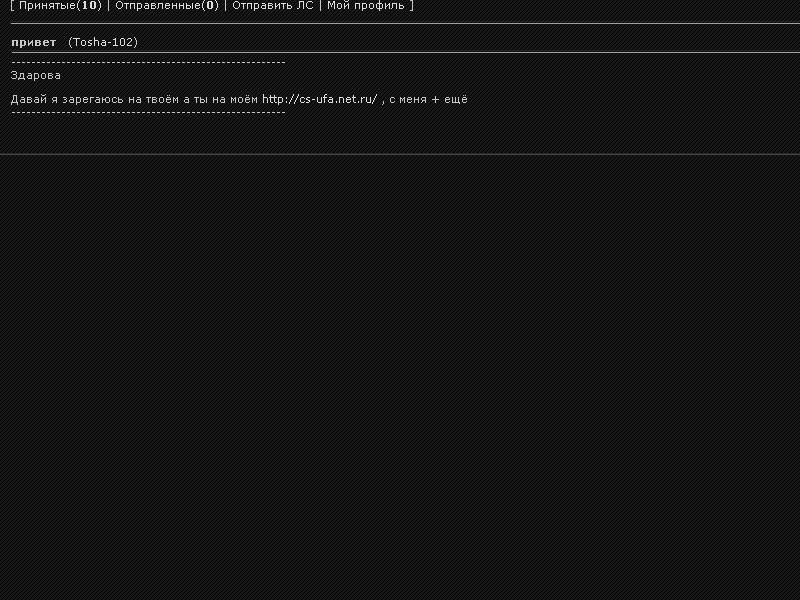This screenshot has width=800, height=600.
Task: Click the pipe separator before Мой профиль
Action: pyautogui.click(x=320, y=6)
